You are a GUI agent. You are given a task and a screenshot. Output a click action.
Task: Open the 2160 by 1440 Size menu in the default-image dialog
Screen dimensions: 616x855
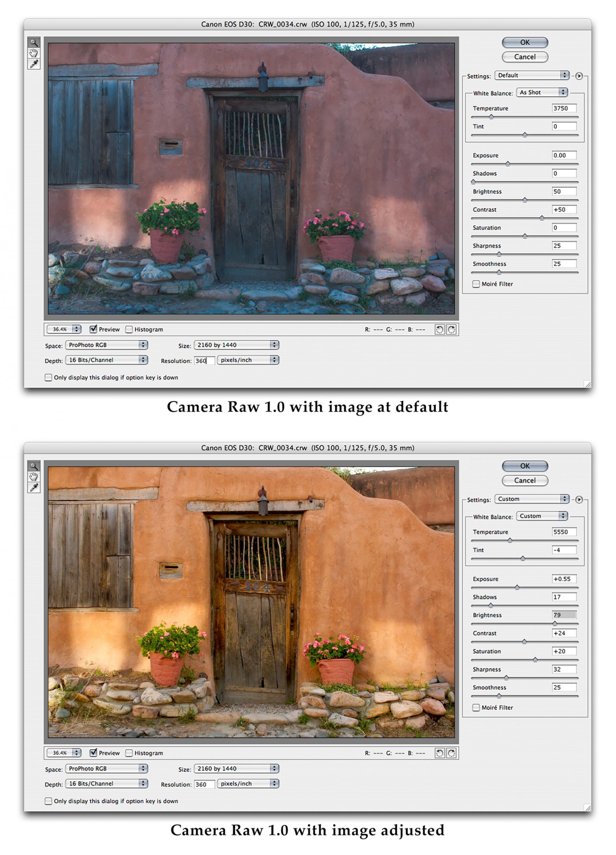236,345
